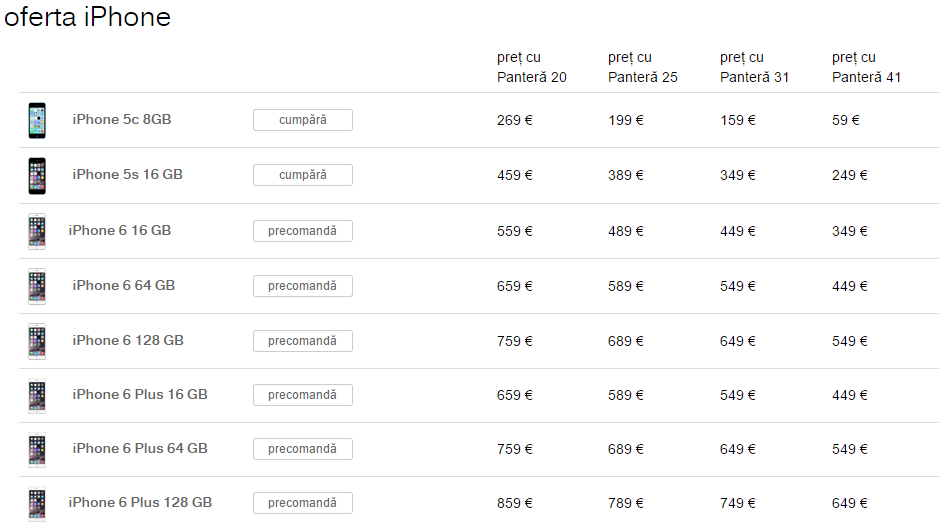Click precomandă for iPhone 6 Plus 16 GB
942x529 pixels.
(x=303, y=394)
